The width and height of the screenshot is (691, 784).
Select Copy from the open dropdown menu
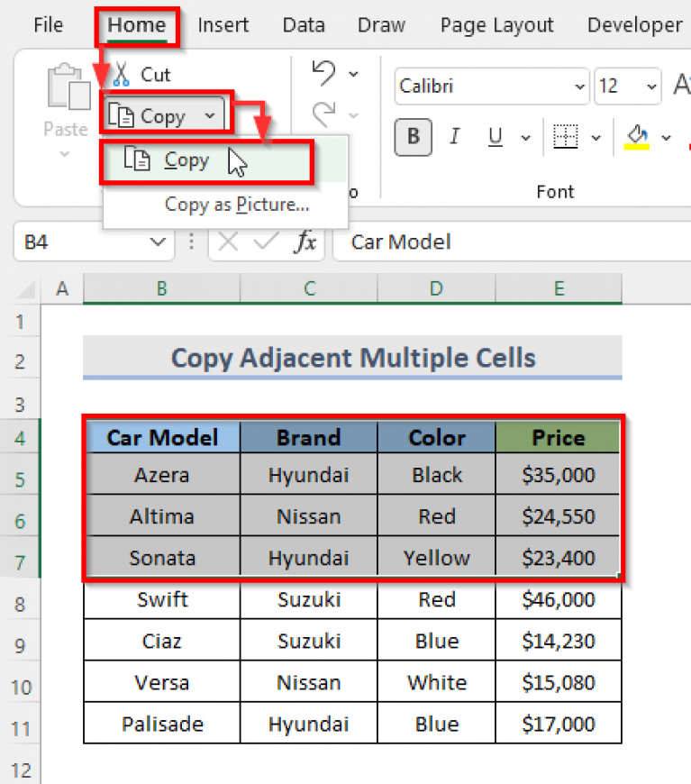coord(186,160)
